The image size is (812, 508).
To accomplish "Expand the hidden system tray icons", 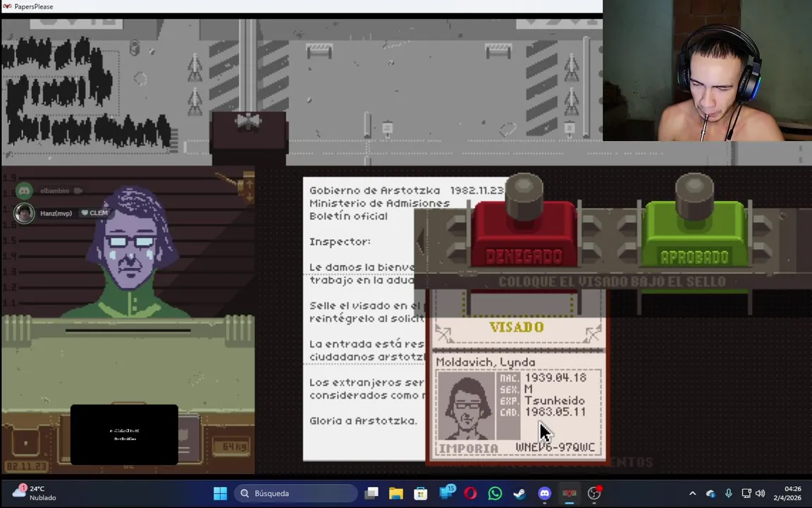I will 692,493.
